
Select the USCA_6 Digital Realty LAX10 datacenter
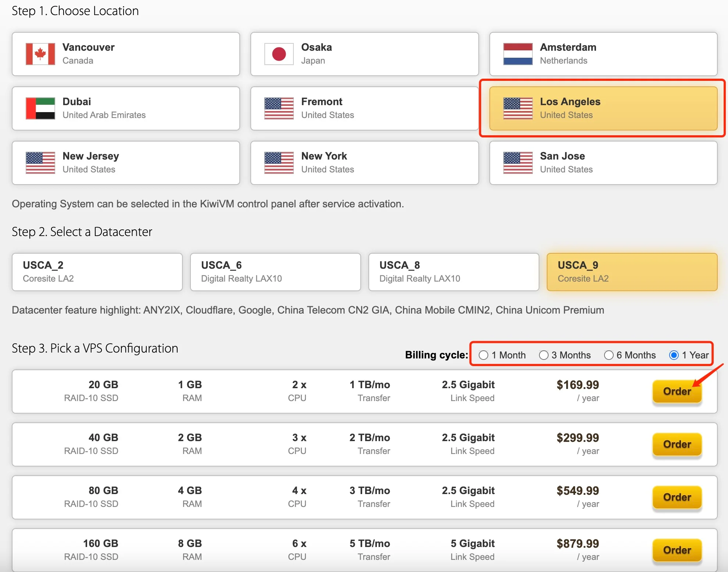click(275, 272)
